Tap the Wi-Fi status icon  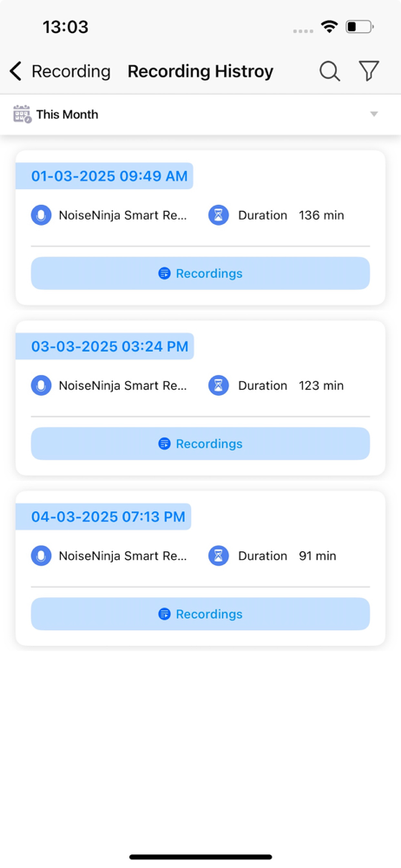331,27
